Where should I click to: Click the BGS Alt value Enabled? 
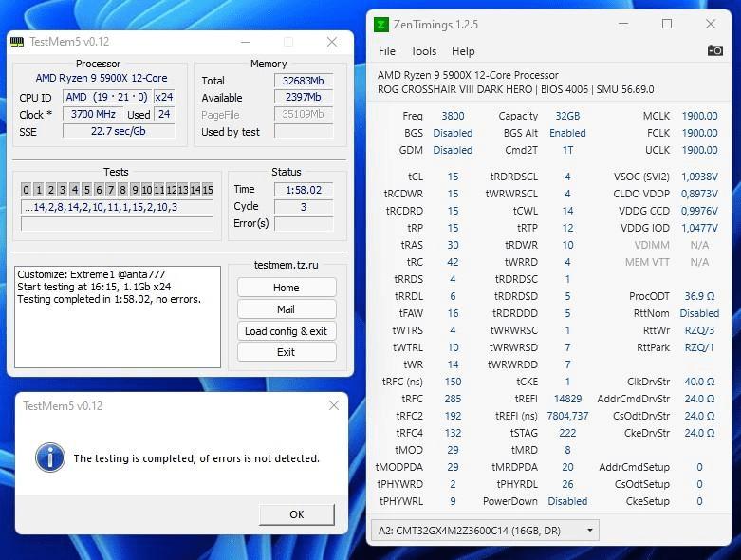tap(567, 133)
